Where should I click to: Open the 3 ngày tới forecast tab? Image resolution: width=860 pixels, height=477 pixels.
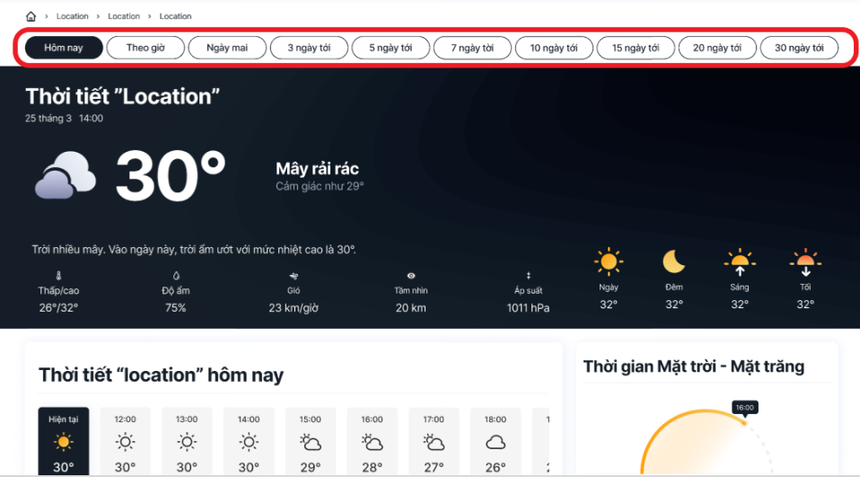point(309,48)
